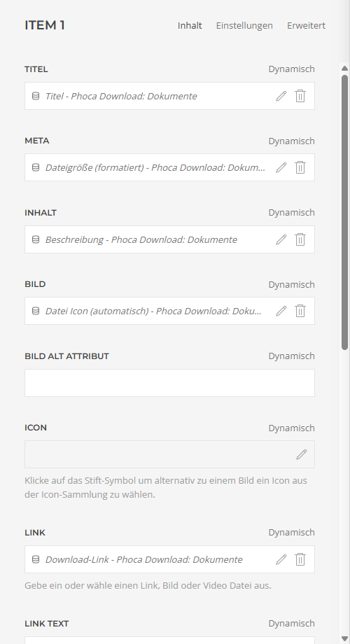Screen dimensions: 350x644
Task: Click Dynamisch next to Inhalt label
Action: [x=292, y=212]
